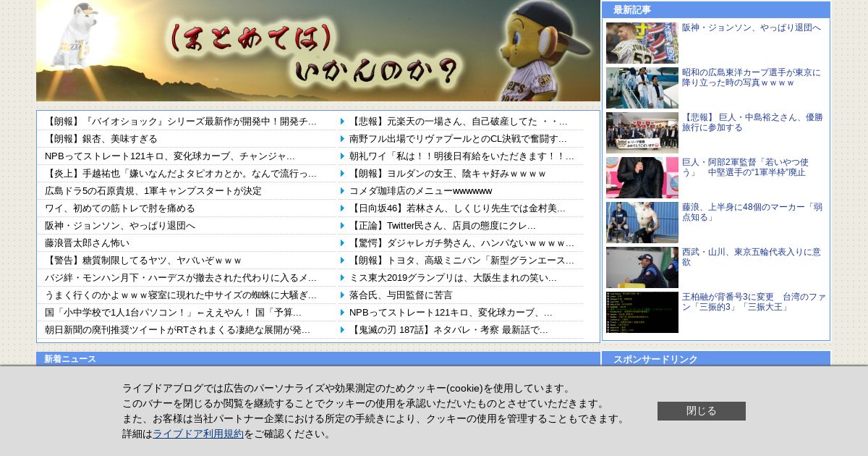Screen dimensions: 868x456
Task: Open 【朗報】銀杏、美味すぎる link
Action: (x=101, y=138)
